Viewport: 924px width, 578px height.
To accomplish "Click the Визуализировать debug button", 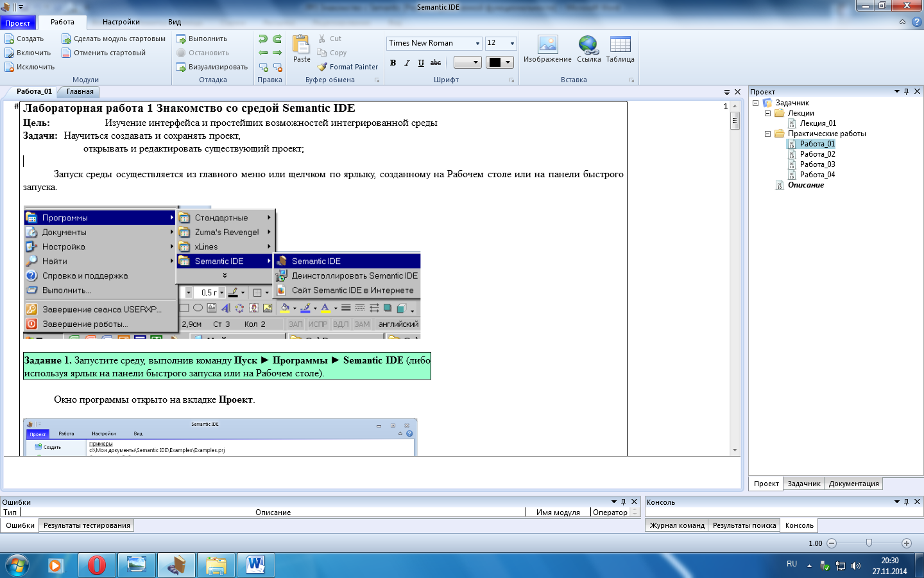I will [x=212, y=67].
